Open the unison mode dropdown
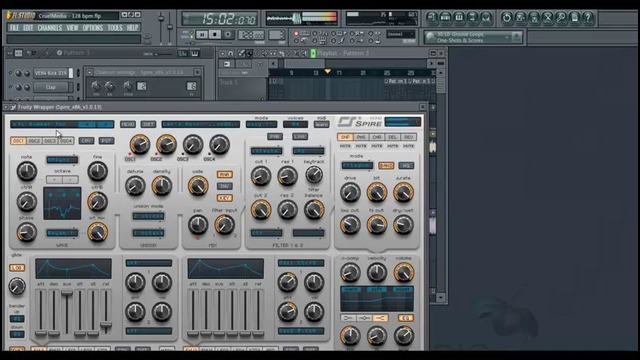 [x=149, y=216]
